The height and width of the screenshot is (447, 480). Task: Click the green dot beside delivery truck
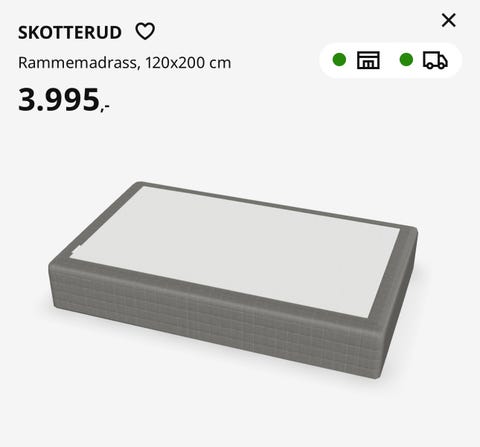tap(406, 60)
